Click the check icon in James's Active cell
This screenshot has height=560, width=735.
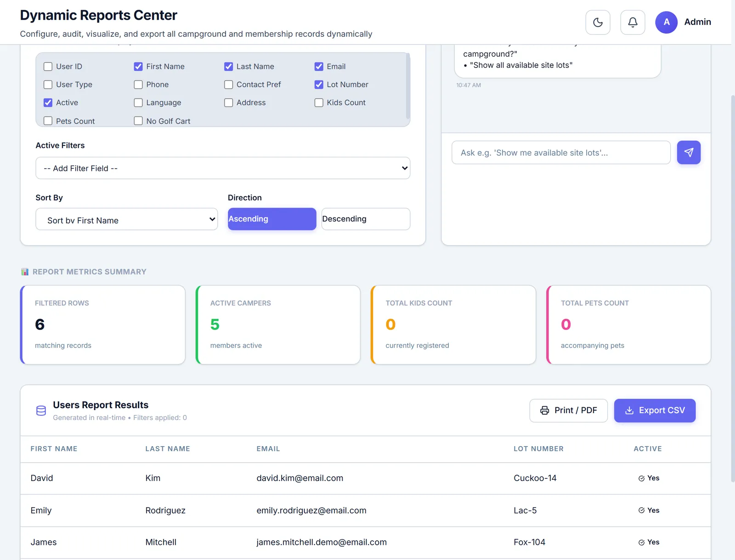click(x=641, y=543)
